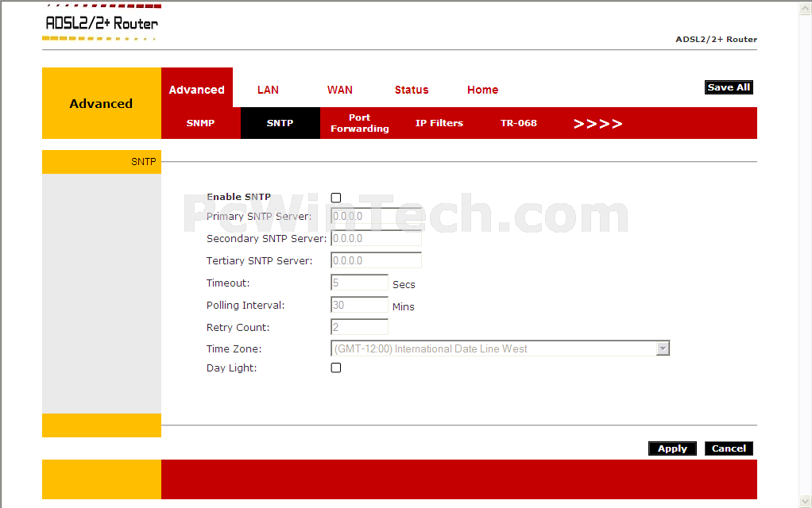Click the top-right "ADSL2/2+ Router" text

(716, 40)
